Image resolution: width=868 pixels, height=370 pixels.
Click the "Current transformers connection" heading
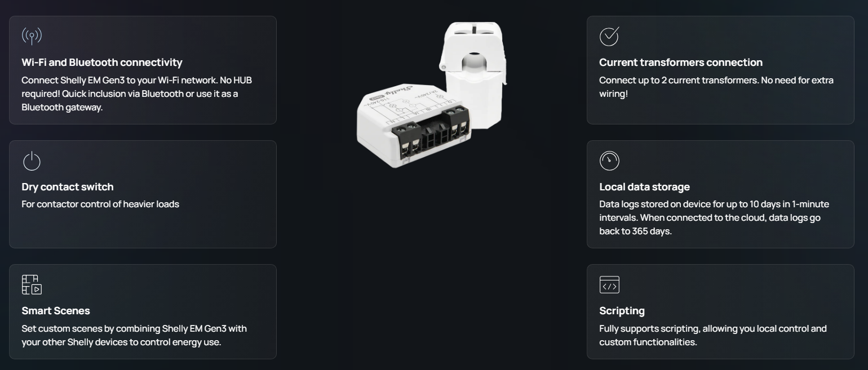pos(680,63)
